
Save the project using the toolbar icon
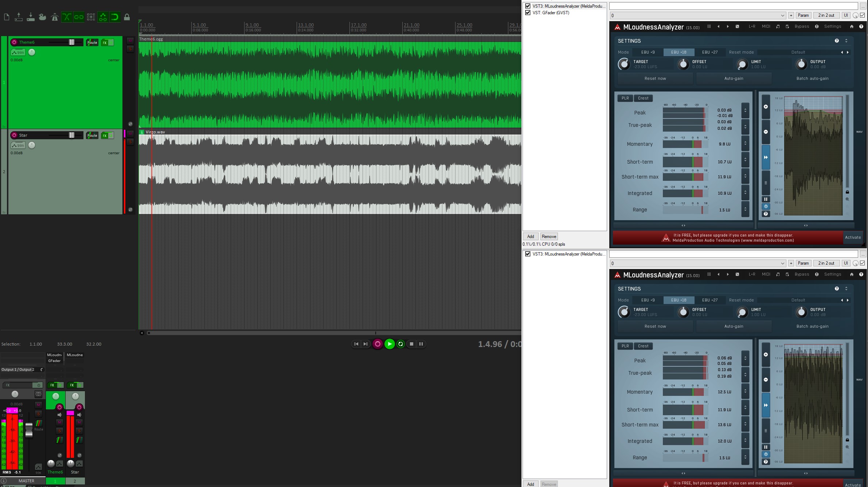tap(31, 17)
